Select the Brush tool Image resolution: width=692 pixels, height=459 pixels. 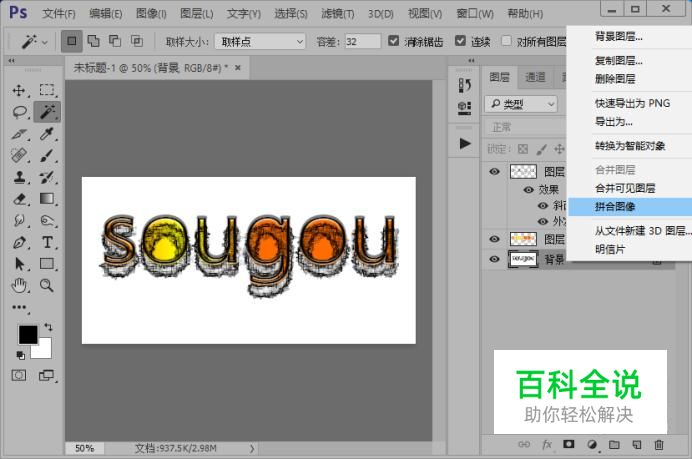click(47, 155)
